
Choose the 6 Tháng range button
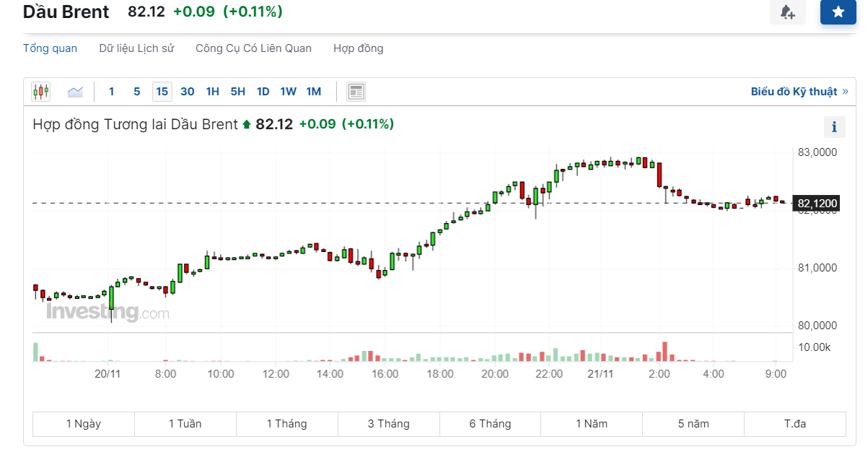[x=491, y=424]
